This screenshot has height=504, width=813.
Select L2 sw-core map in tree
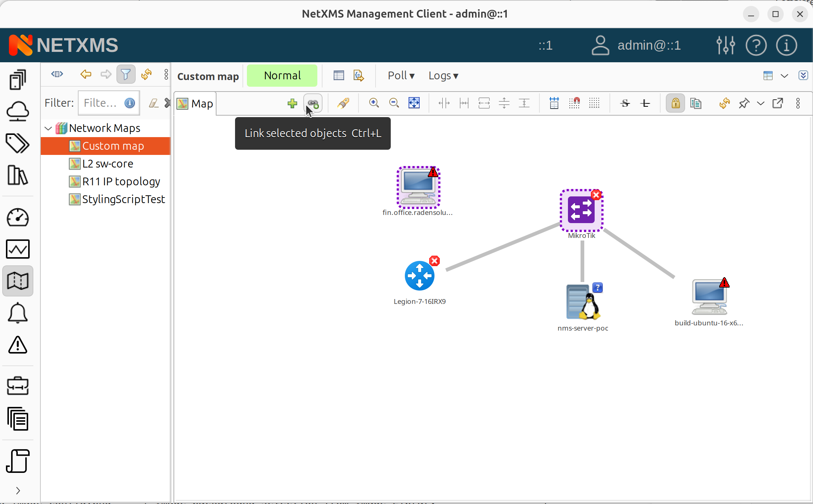tap(108, 164)
